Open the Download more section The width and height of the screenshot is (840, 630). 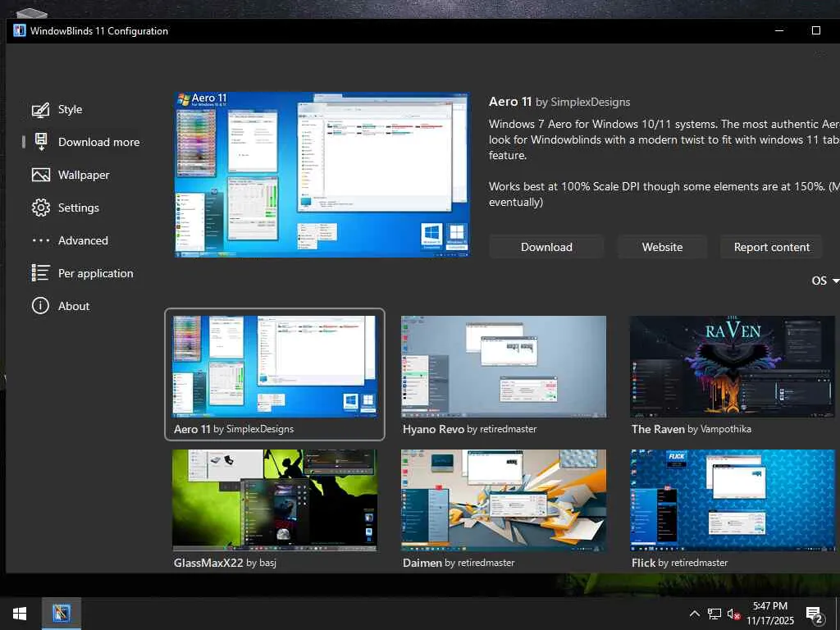(x=99, y=142)
